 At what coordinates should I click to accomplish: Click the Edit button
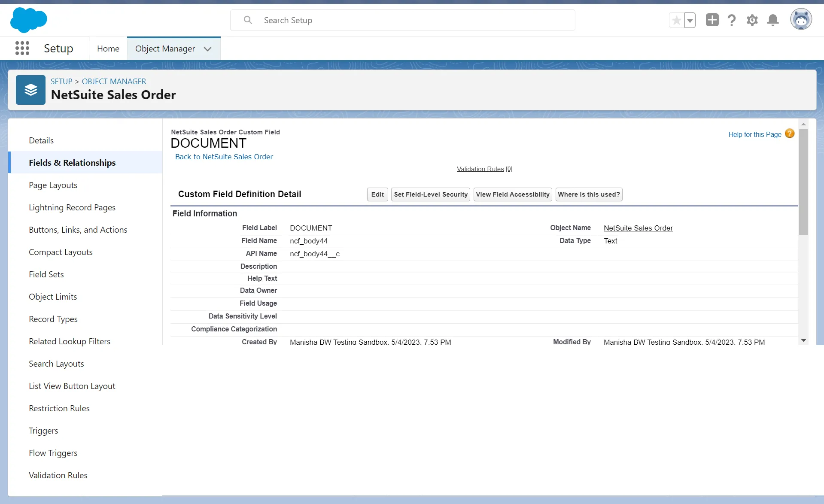pos(377,194)
